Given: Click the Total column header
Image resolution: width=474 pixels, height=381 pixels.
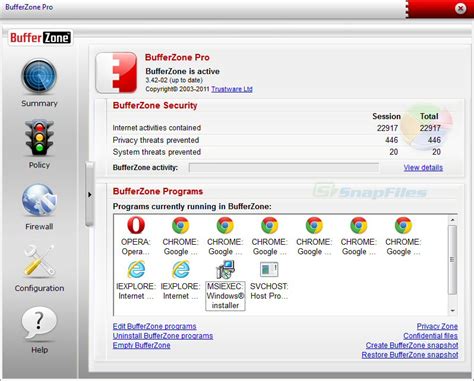Looking at the screenshot, I should (429, 116).
